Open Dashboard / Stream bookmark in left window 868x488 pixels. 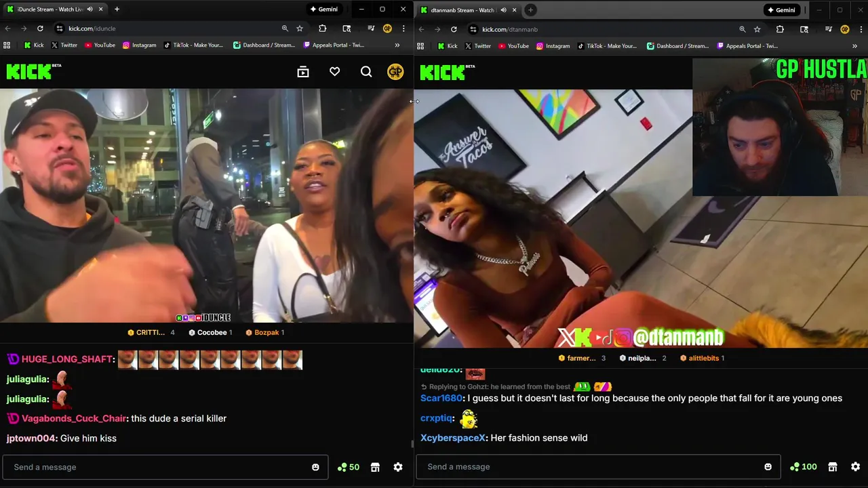(x=264, y=45)
